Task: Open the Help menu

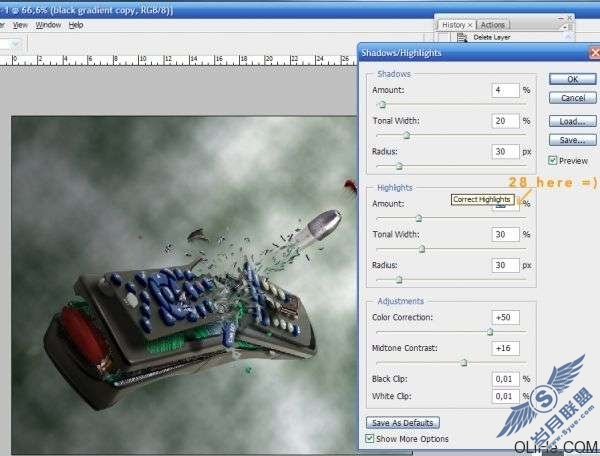Action: 76,25
